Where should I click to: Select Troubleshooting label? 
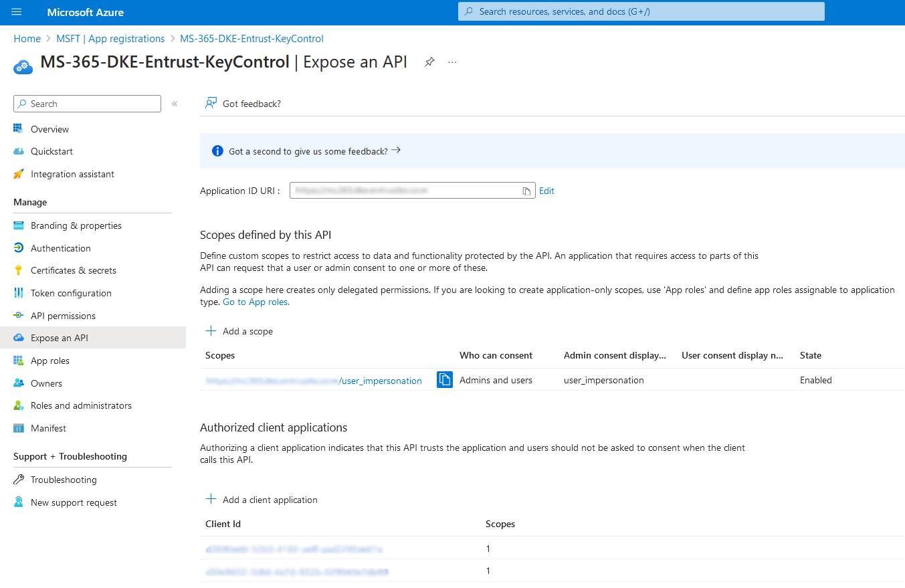(64, 480)
